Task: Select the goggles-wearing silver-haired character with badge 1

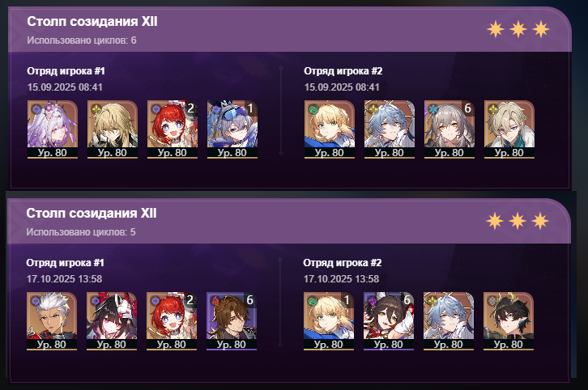Action: pos(232,129)
